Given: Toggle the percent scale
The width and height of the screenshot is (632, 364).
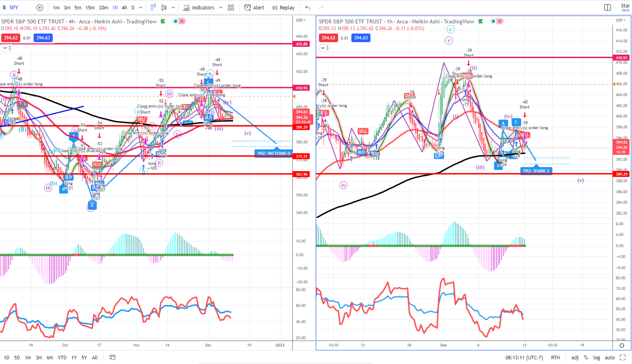Looking at the screenshot, I should (586, 357).
